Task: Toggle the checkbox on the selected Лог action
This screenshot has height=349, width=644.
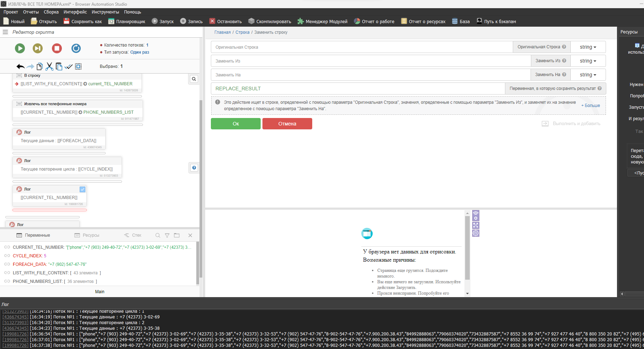Action: click(x=83, y=189)
